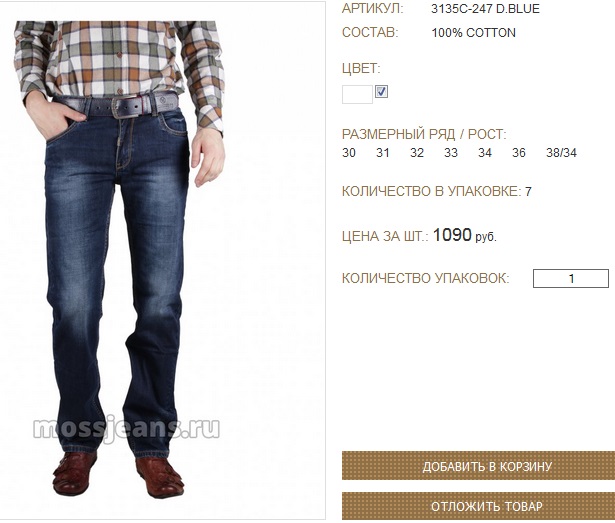The width and height of the screenshot is (615, 523).
Task: Pick size 34 in the size row
Action: pyautogui.click(x=485, y=153)
